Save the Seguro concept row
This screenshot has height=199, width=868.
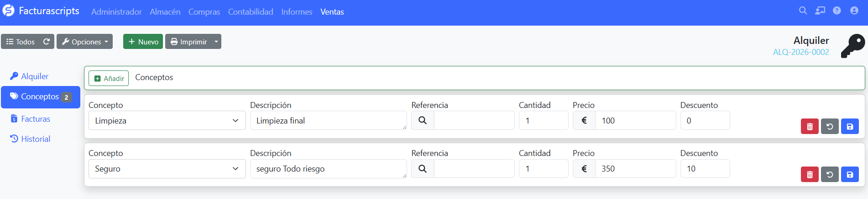[x=850, y=175]
